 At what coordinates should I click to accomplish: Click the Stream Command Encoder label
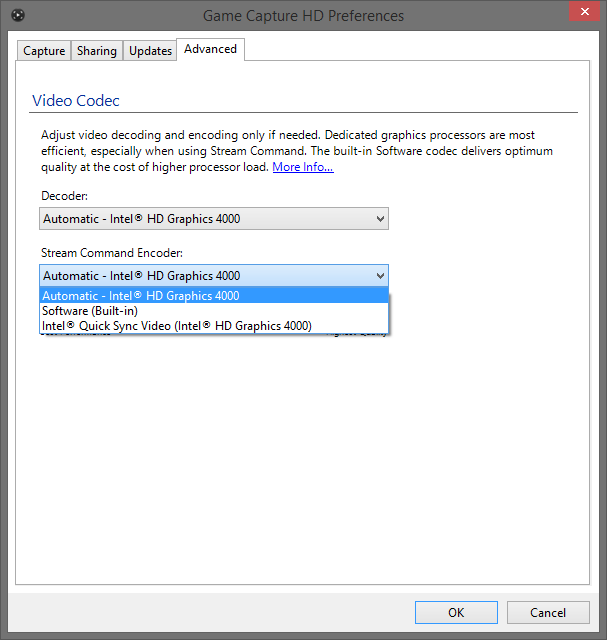pyautogui.click(x=112, y=254)
